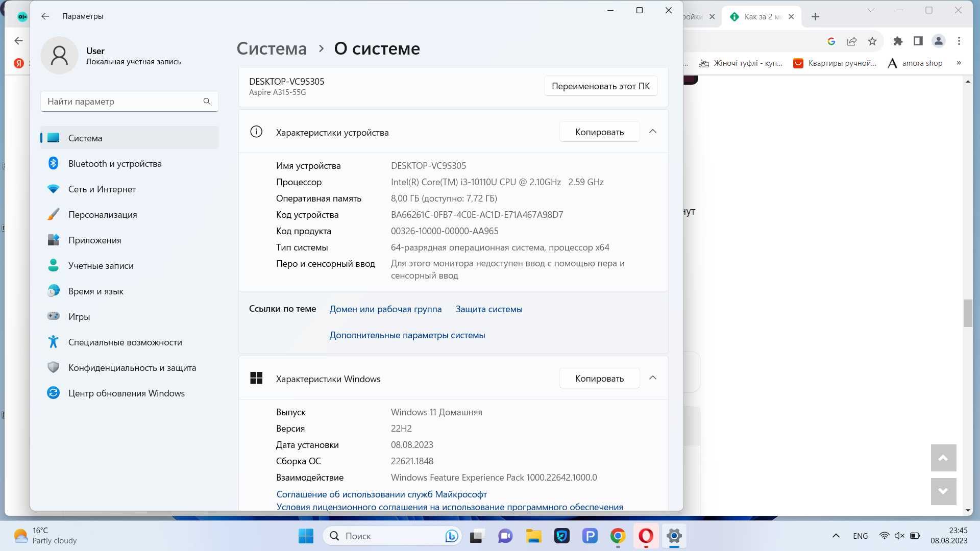Image resolution: width=980 pixels, height=551 pixels.
Task: Open Chrome three-dot menu
Action: (x=959, y=41)
